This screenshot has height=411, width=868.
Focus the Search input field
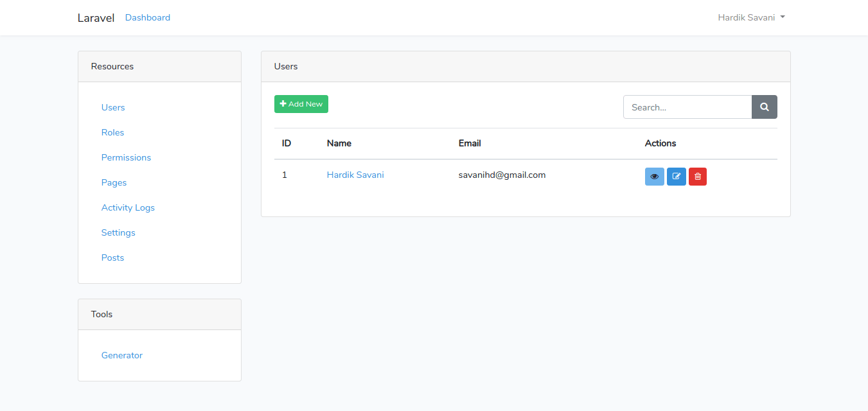[x=687, y=107]
